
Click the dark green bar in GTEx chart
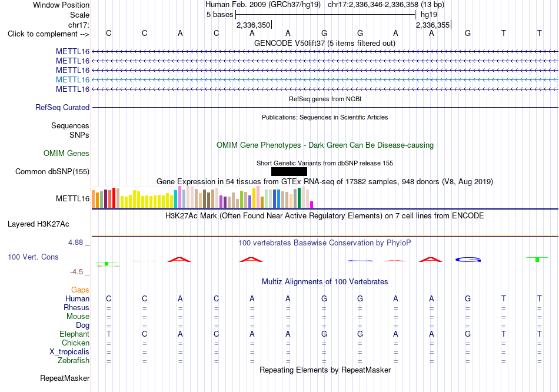[x=299, y=198]
